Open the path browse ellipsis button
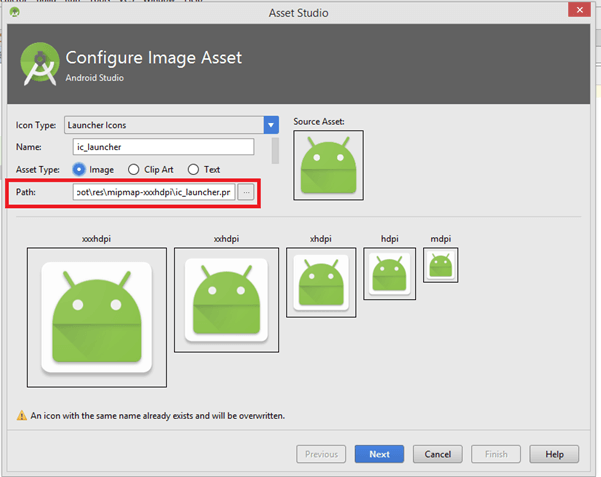The image size is (601, 477). pos(246,192)
